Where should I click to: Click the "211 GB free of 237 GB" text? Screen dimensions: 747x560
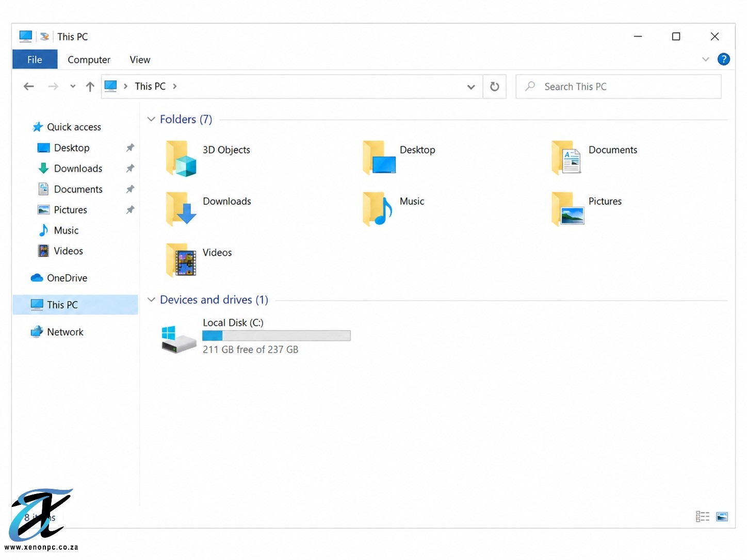250,350
